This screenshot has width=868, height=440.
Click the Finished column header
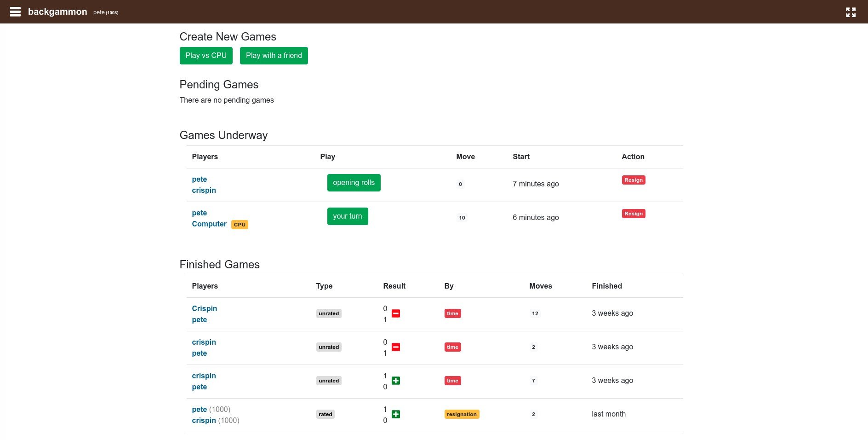tap(607, 286)
